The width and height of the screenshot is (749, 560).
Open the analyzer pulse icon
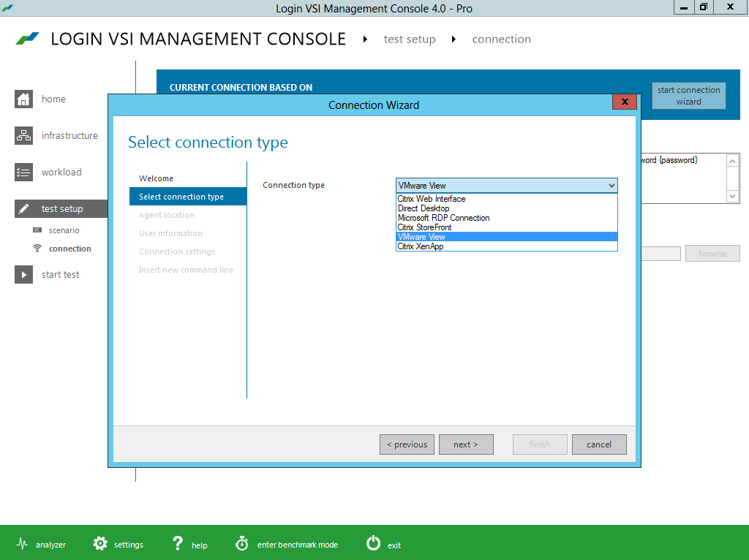(x=22, y=544)
